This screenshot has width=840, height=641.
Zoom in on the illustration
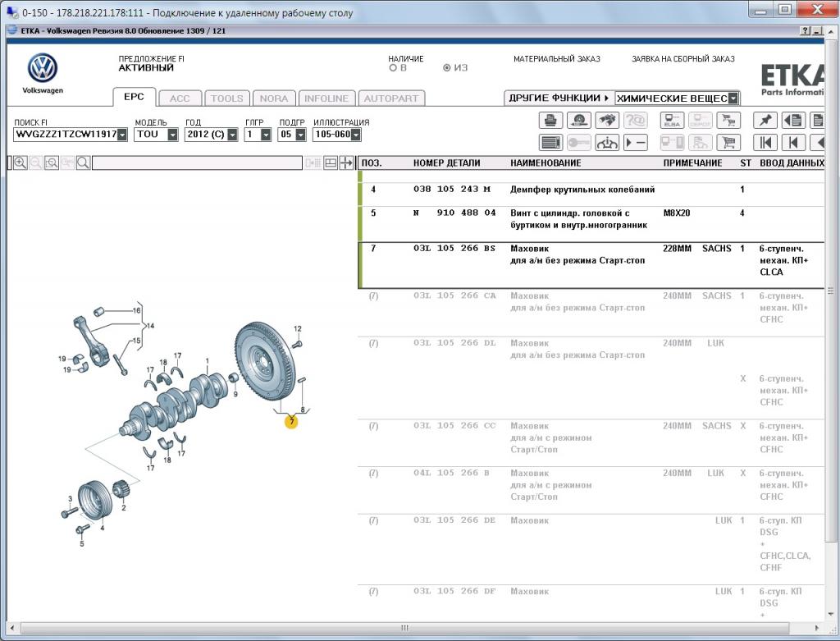pos(21,163)
